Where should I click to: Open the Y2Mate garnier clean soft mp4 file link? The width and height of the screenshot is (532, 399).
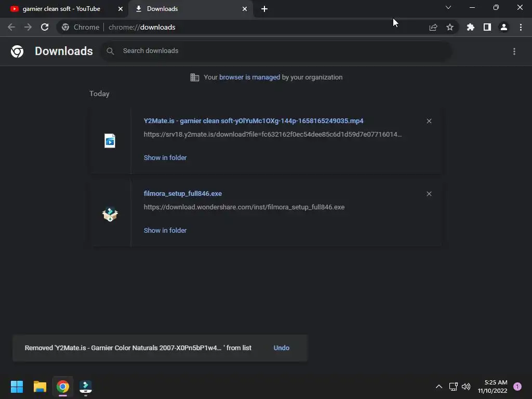(x=254, y=121)
